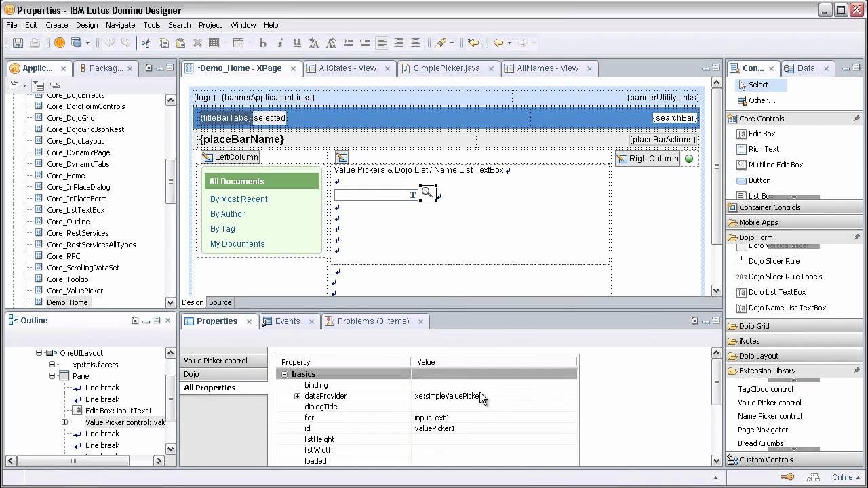The image size is (868, 488).
Task: Close the AllNames - View tab
Action: [x=590, y=68]
